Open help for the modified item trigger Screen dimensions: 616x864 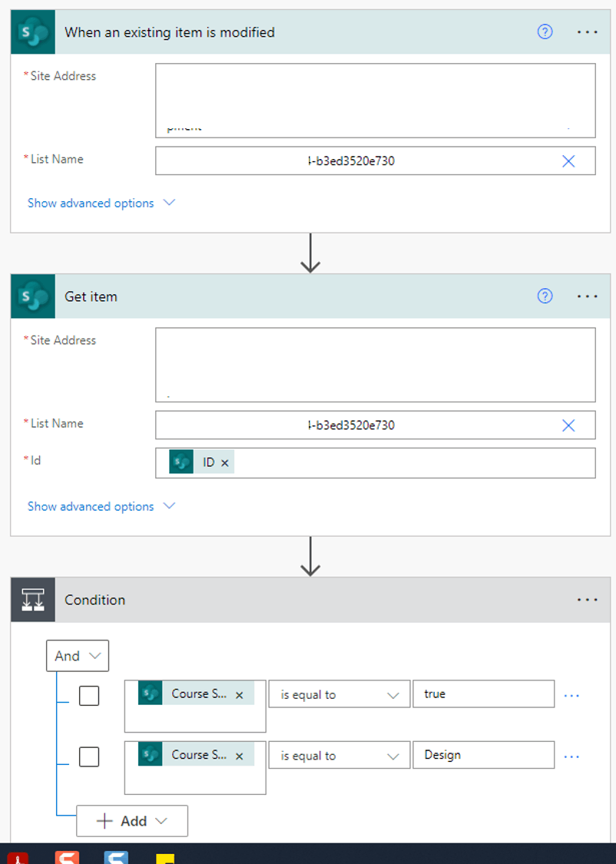pyautogui.click(x=545, y=32)
